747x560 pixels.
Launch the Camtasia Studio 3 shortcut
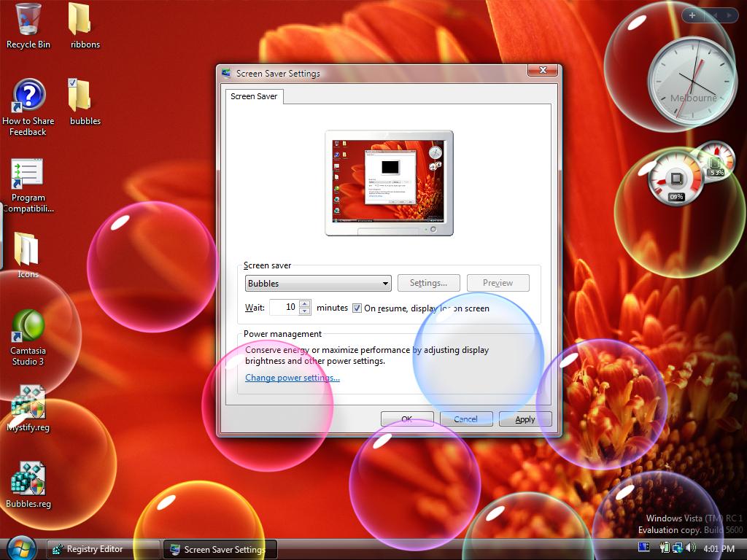click(28, 337)
